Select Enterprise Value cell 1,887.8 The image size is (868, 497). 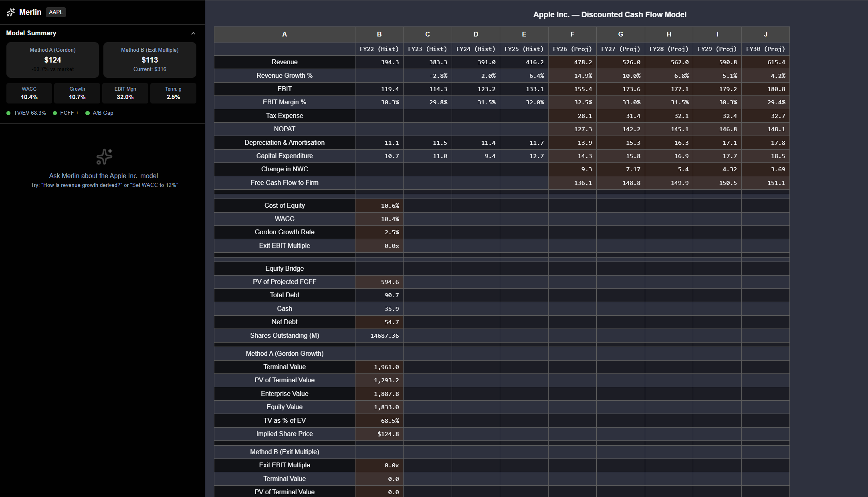[379, 394]
